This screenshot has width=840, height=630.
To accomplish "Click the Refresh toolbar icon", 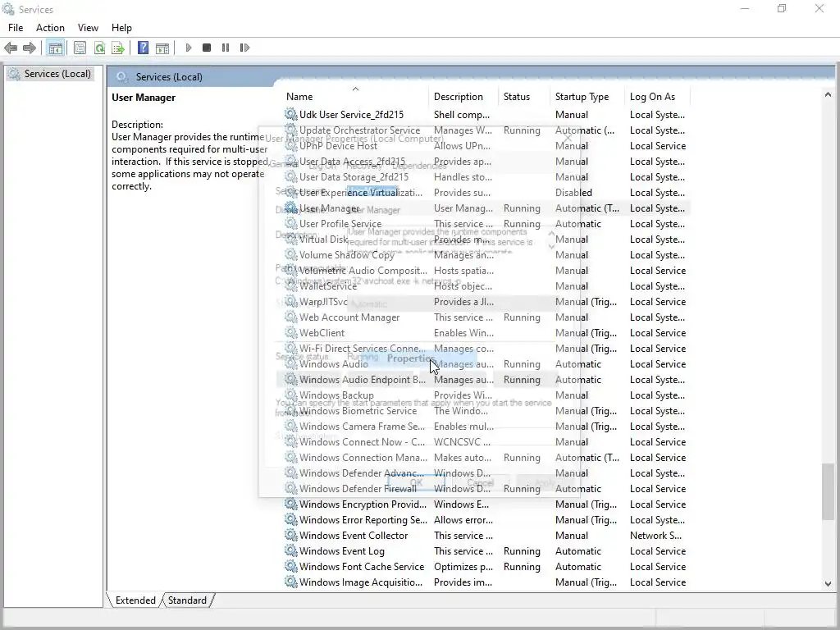I will (99, 48).
